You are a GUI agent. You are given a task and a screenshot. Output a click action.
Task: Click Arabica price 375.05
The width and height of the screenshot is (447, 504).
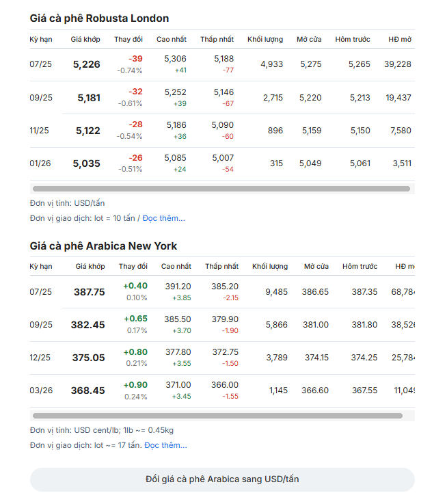88,358
